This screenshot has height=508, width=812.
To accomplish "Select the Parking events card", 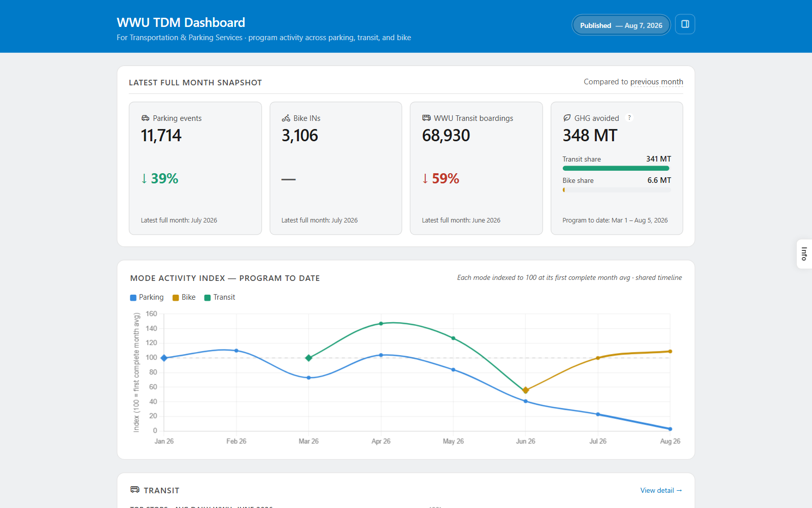I will click(195, 168).
